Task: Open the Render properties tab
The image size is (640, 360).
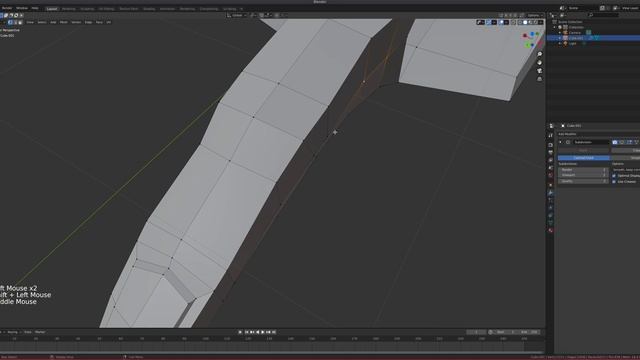Action: point(550,145)
